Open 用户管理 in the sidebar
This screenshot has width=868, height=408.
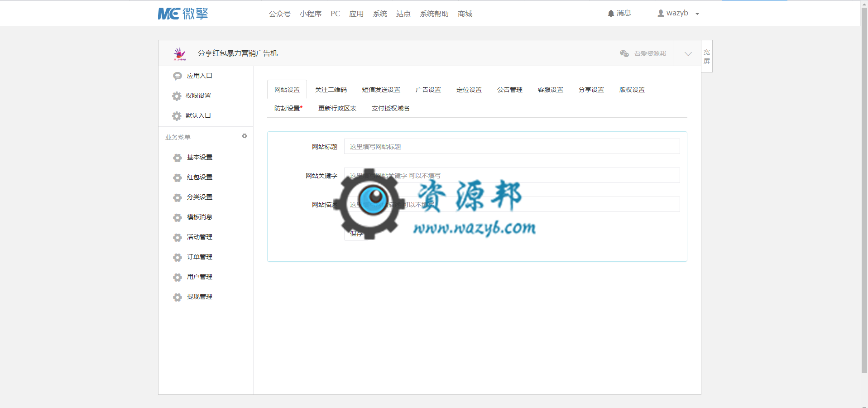[x=200, y=277]
